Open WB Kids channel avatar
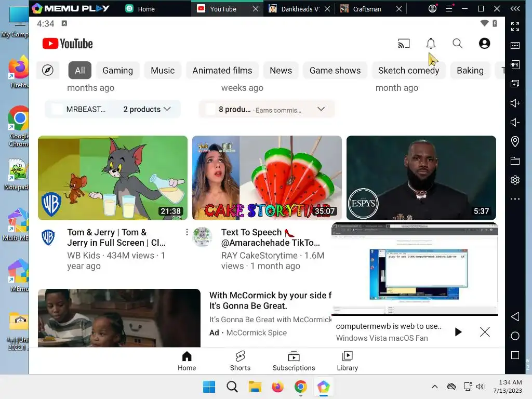 48,237
